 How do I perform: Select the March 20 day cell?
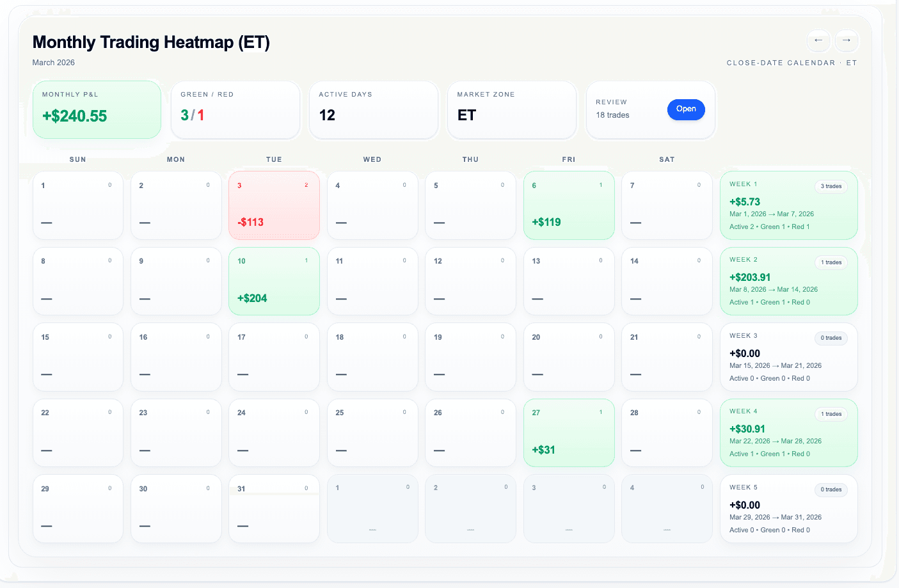(x=569, y=357)
